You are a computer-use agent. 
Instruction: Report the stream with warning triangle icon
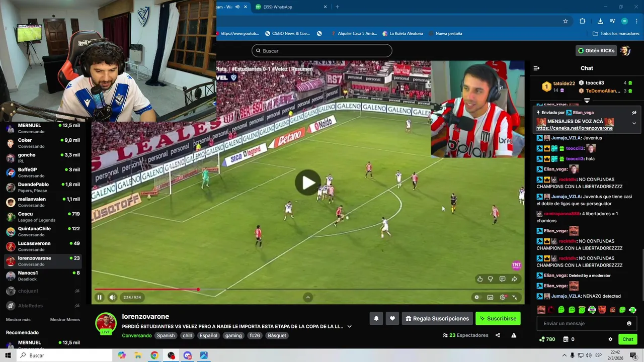point(514,335)
